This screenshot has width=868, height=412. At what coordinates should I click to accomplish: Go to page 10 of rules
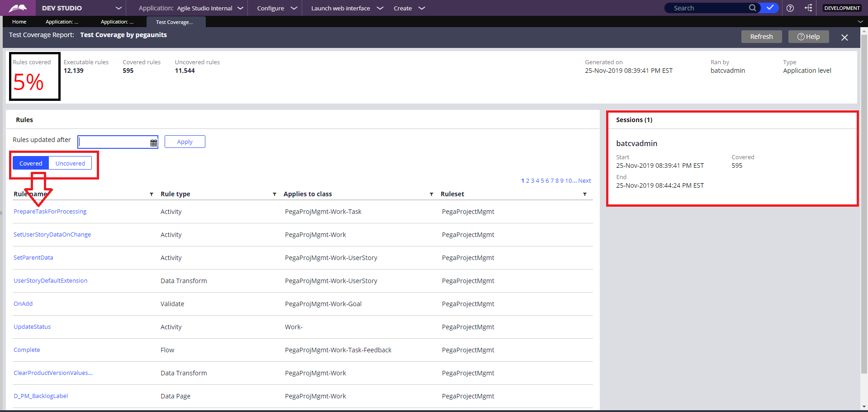click(x=569, y=180)
